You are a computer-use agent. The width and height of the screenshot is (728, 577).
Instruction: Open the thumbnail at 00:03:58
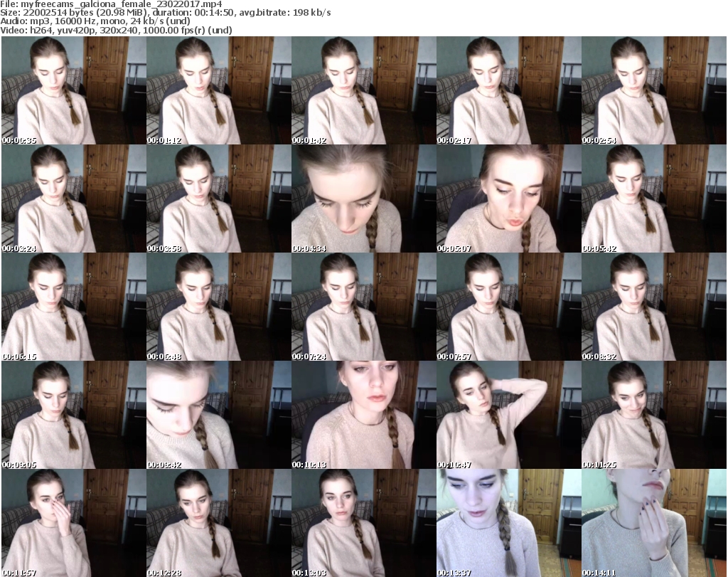coord(218,199)
